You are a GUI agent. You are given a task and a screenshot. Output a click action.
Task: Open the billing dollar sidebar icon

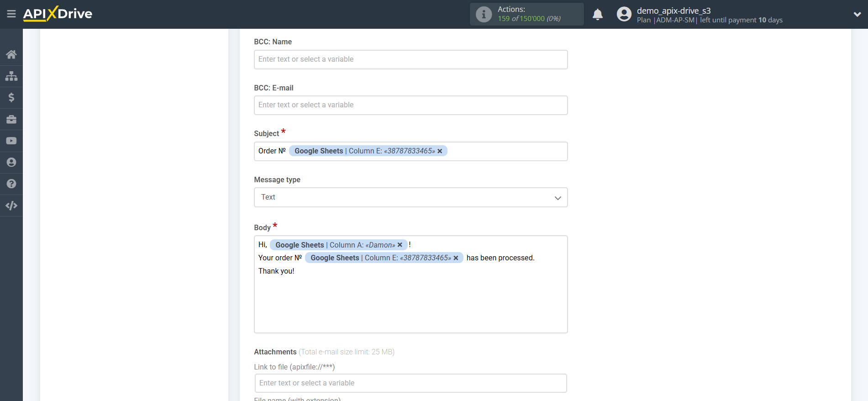point(11,97)
